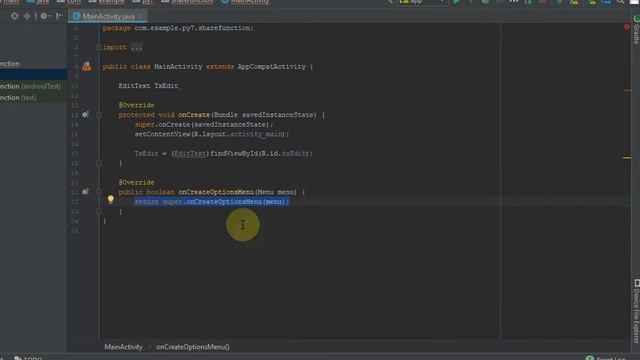Click the Menu menu parameter
This screenshot has height=360, width=640.
(x=276, y=192)
